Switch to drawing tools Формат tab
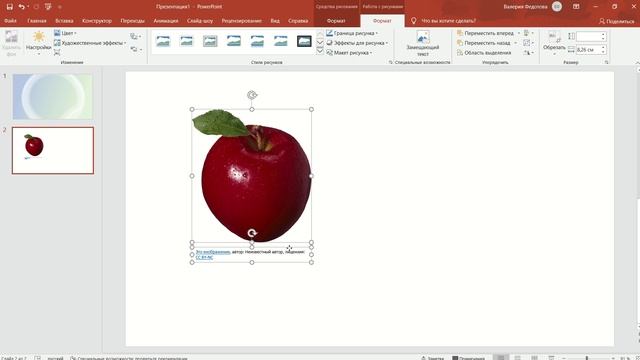Viewport: 640px width, 360px height. pos(336,21)
